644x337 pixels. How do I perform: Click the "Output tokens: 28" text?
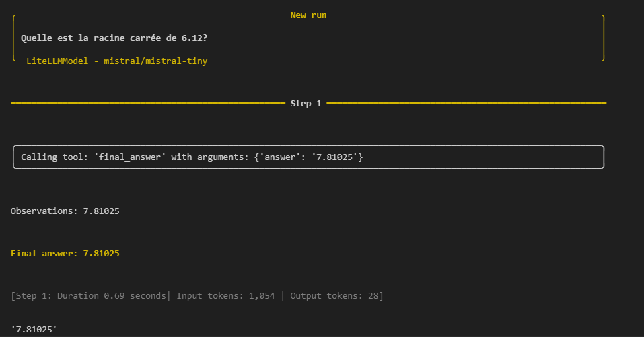334,296
